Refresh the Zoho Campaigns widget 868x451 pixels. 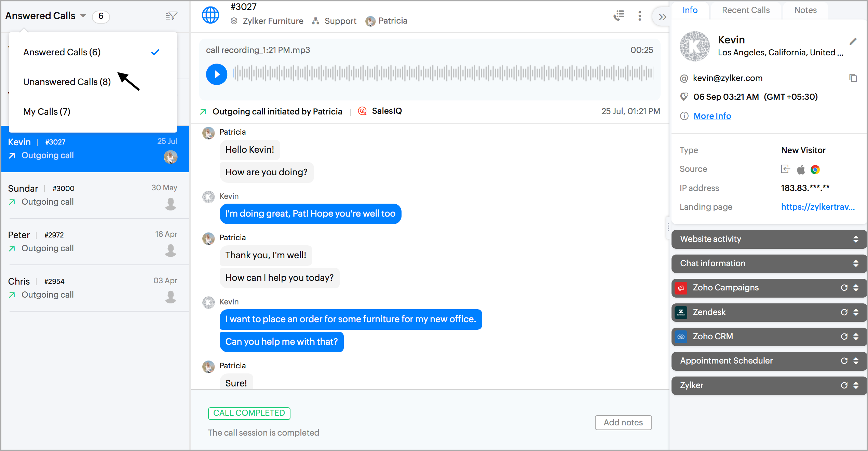844,288
